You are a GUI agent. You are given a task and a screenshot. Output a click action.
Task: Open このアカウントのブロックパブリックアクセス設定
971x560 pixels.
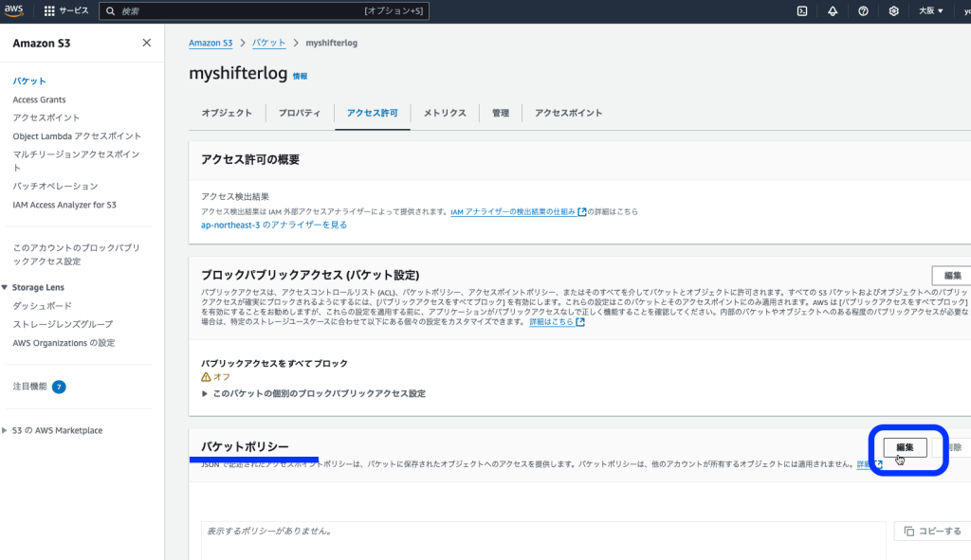76,254
